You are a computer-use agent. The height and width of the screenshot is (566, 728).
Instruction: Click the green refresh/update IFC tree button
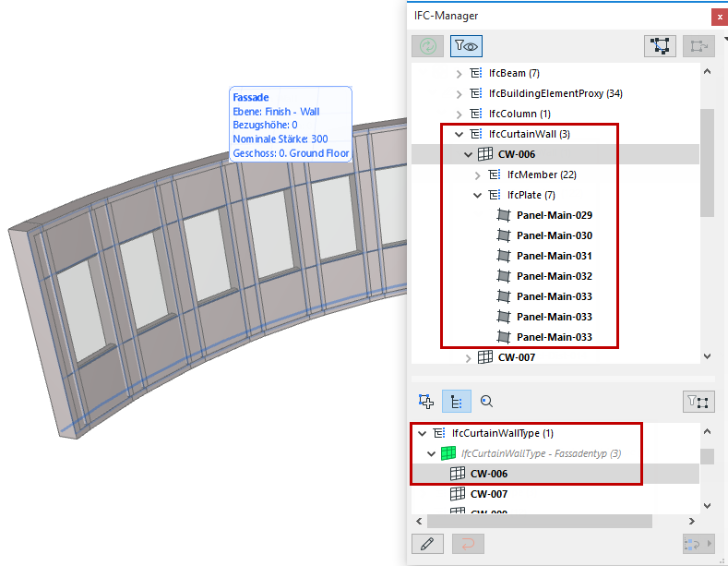(427, 46)
